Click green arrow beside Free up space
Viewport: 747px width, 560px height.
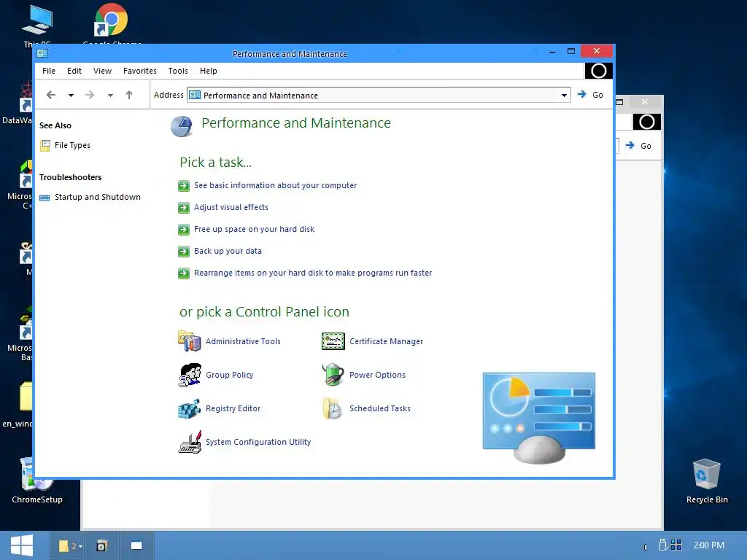tap(183, 230)
